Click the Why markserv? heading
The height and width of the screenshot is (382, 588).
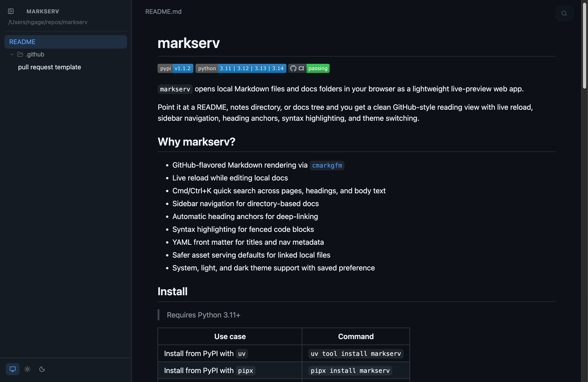click(196, 141)
